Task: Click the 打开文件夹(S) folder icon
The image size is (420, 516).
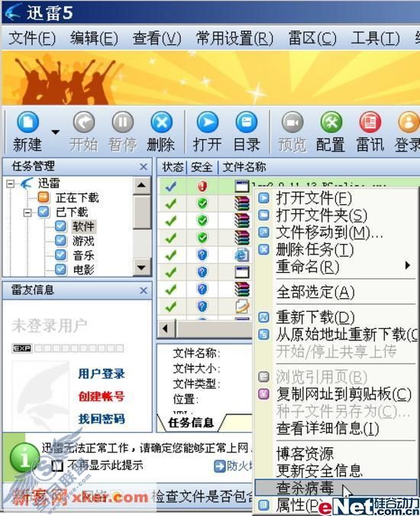Action: (x=263, y=215)
